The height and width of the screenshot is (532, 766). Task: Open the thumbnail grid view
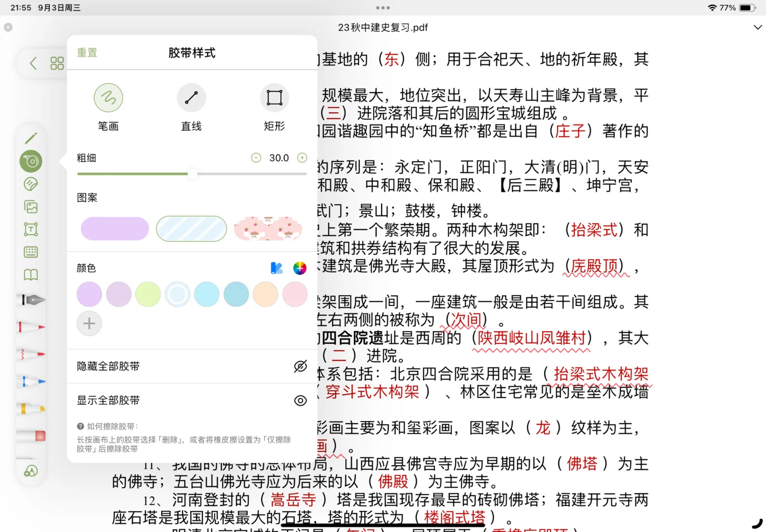[57, 63]
